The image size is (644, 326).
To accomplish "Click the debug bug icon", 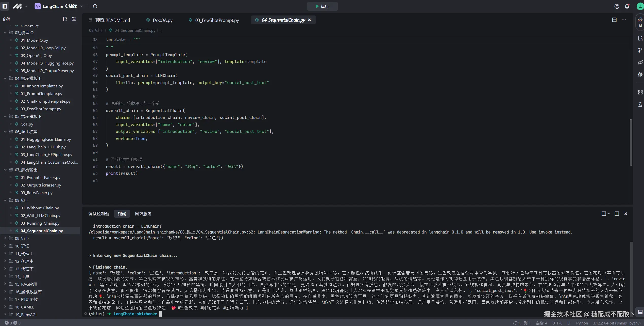I will [x=640, y=74].
